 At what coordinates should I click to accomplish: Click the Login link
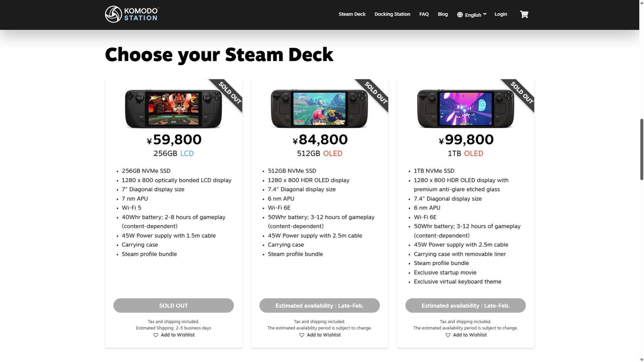click(500, 14)
